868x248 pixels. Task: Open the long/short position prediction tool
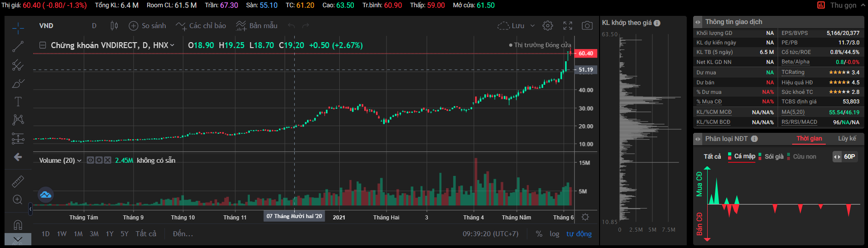[x=18, y=138]
